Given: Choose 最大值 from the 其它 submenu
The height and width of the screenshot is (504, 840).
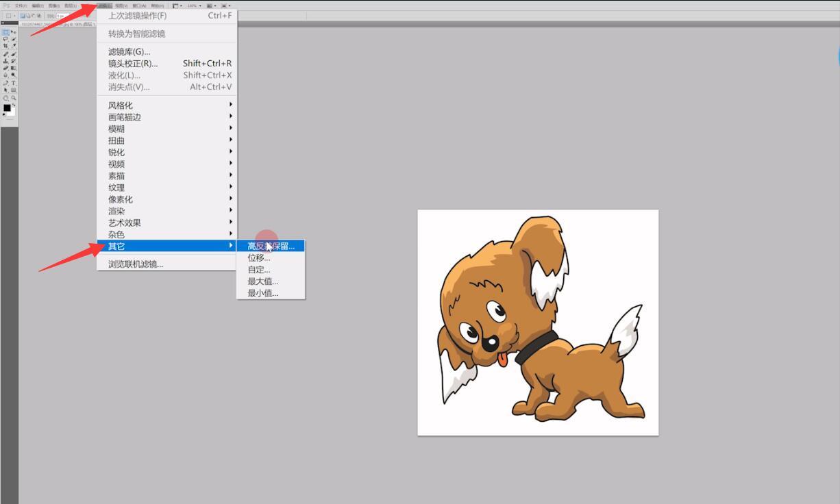Looking at the screenshot, I should pyautogui.click(x=263, y=281).
